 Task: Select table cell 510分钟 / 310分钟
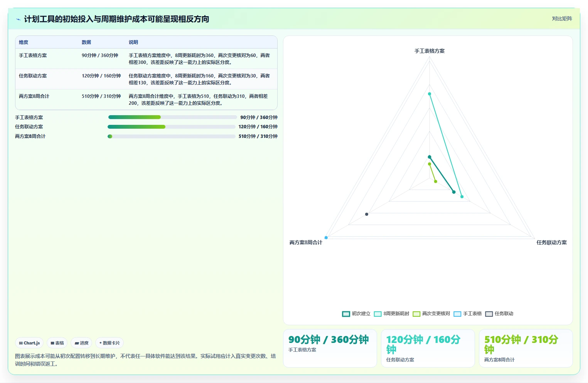pyautogui.click(x=101, y=96)
